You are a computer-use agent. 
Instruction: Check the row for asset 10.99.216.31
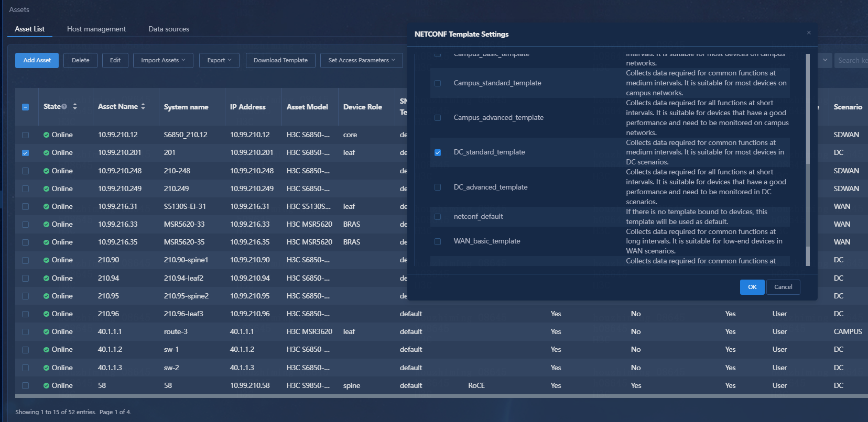[25, 207]
